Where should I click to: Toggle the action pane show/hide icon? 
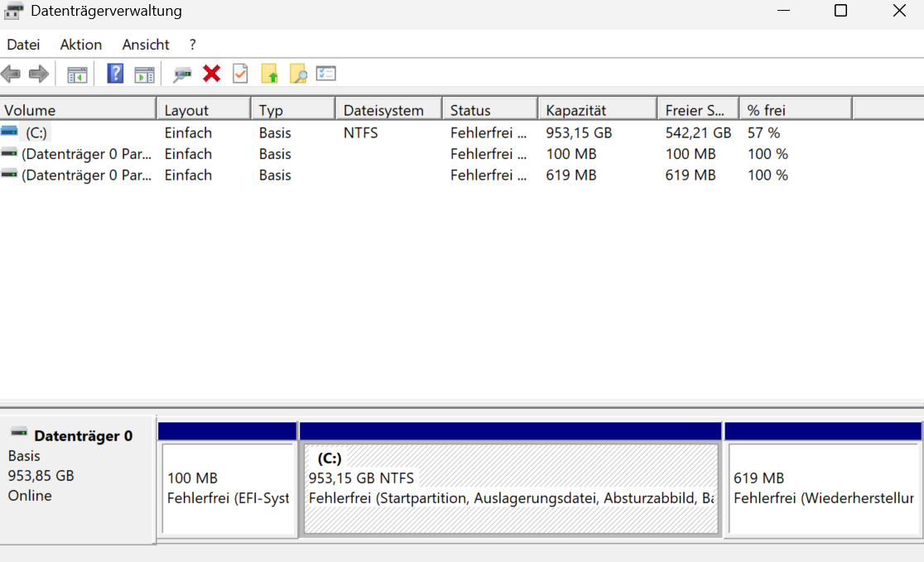(x=144, y=74)
